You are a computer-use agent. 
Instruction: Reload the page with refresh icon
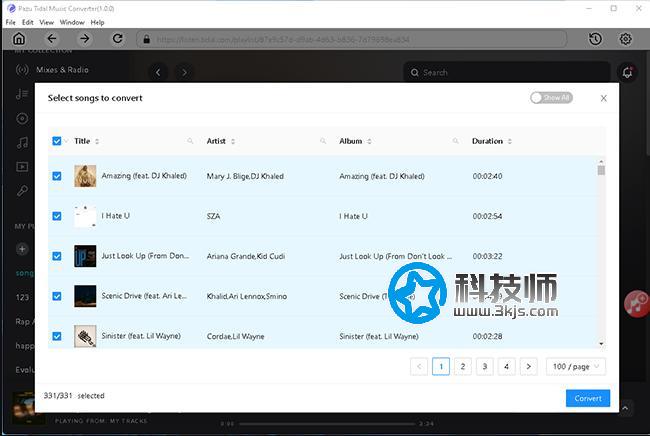[x=118, y=39]
